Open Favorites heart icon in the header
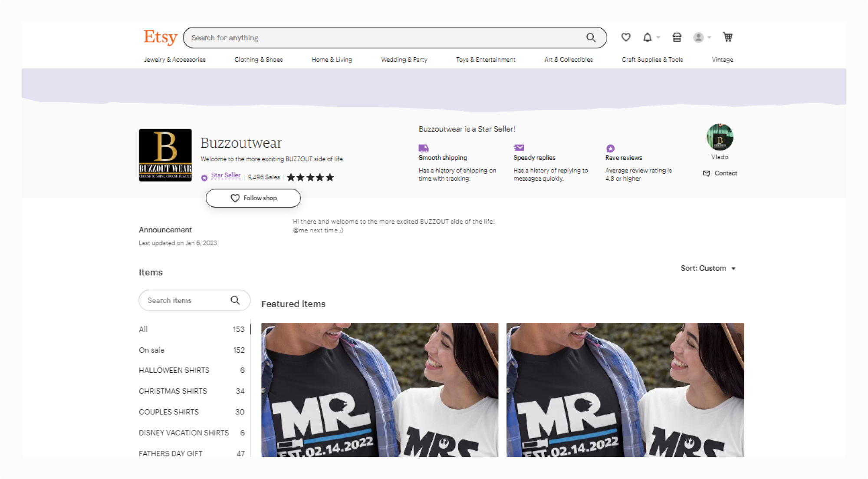 [x=625, y=37]
